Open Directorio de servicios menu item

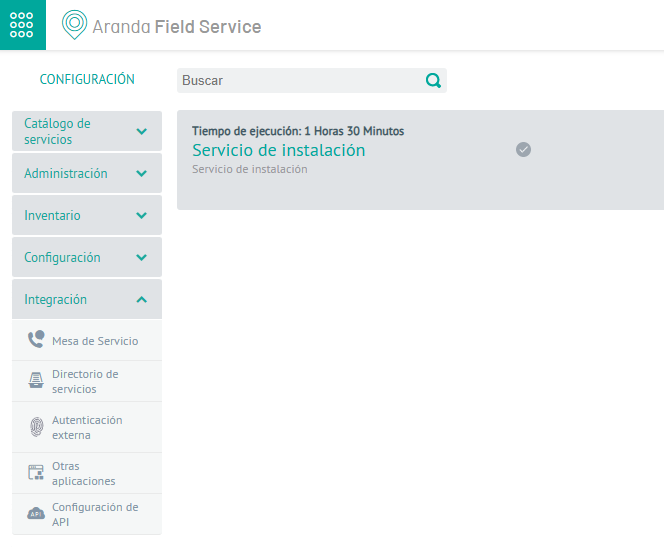pos(87,381)
